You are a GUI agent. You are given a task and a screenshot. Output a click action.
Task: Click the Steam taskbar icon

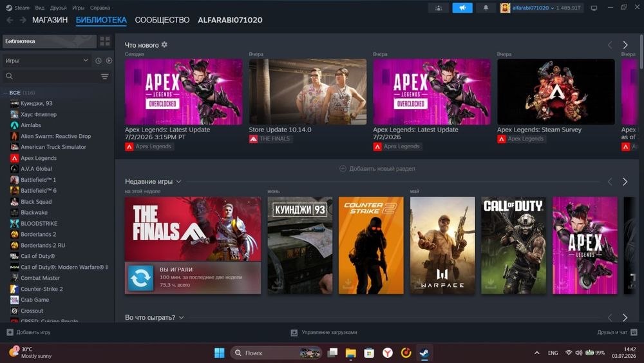(424, 353)
